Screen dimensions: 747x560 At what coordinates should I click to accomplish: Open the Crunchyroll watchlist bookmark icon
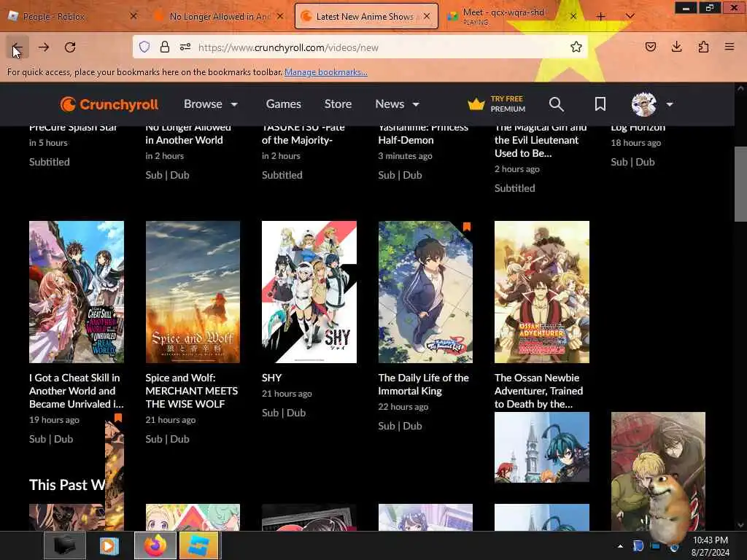pyautogui.click(x=600, y=104)
